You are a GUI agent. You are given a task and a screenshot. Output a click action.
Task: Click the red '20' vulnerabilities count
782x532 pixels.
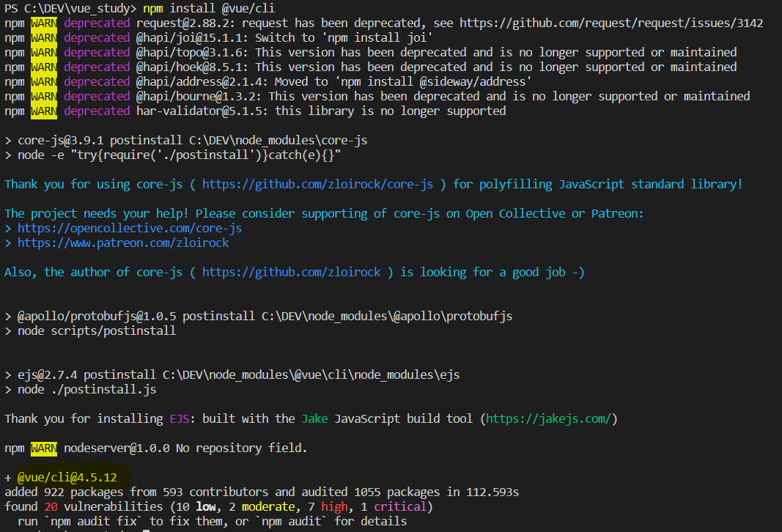[51, 507]
